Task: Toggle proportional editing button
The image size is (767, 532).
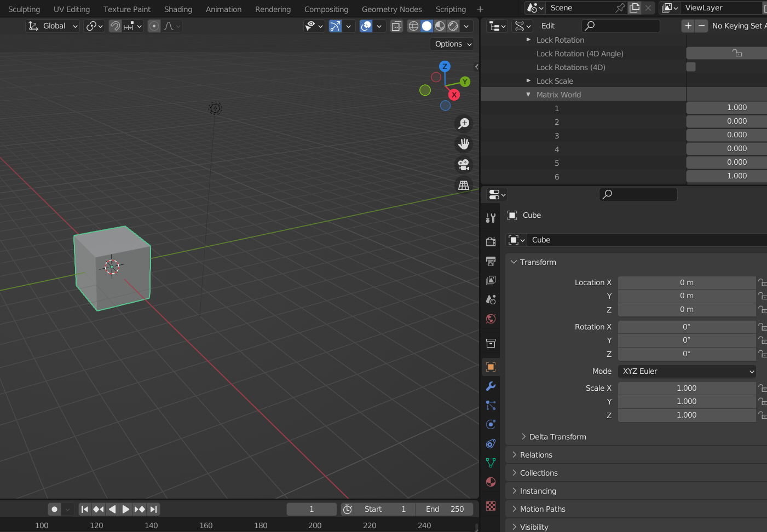Action: (x=154, y=26)
